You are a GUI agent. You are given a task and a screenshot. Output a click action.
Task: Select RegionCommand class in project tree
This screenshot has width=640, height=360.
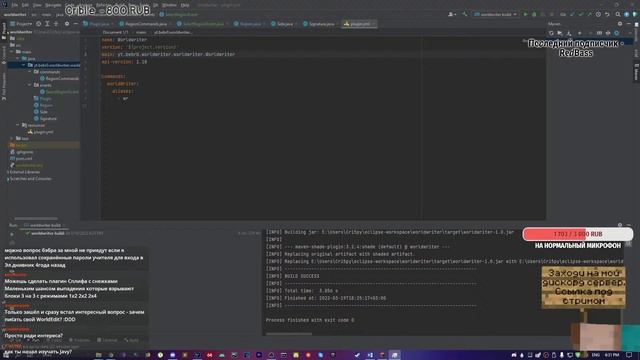(59, 78)
